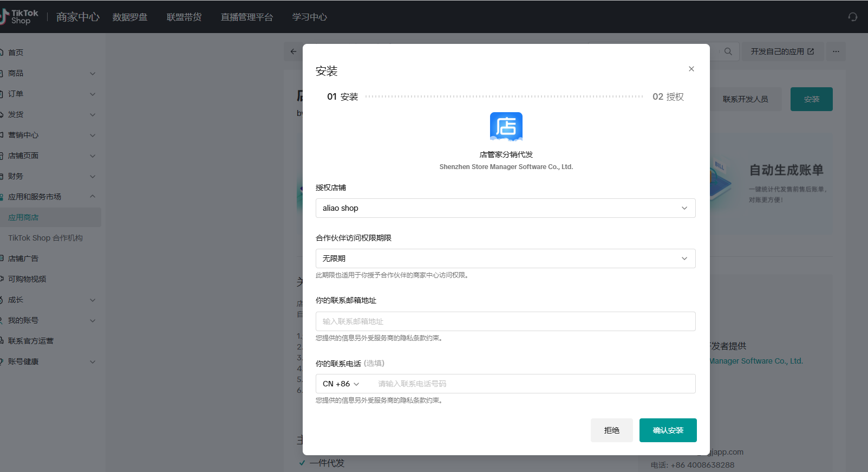The width and height of the screenshot is (868, 472).
Task: Click the 自动生成账单 banner thumbnail
Action: [x=772, y=184]
